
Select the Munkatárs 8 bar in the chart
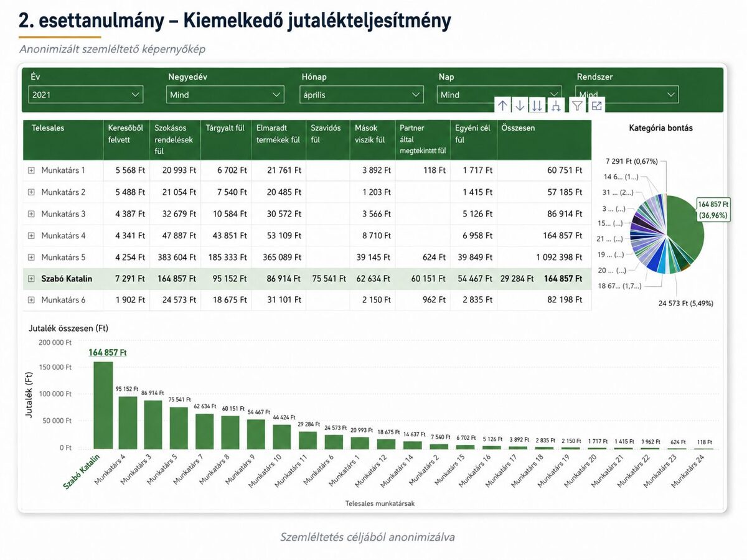[230, 432]
